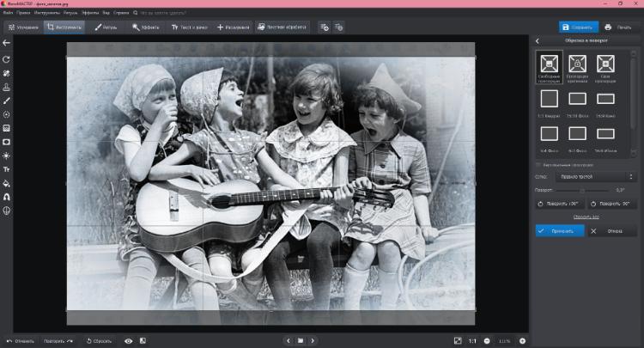Toggle the eye preview icon
644x348 pixels.
click(128, 341)
